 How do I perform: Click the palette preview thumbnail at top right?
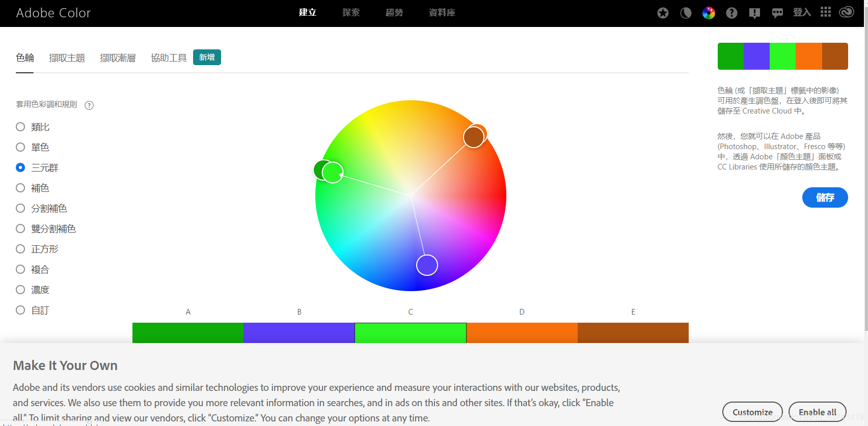tap(782, 56)
